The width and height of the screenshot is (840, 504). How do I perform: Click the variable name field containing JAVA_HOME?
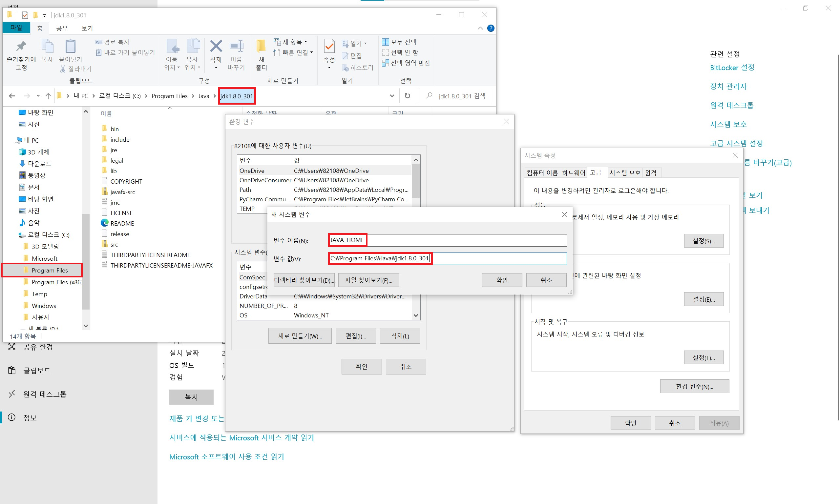coord(447,240)
